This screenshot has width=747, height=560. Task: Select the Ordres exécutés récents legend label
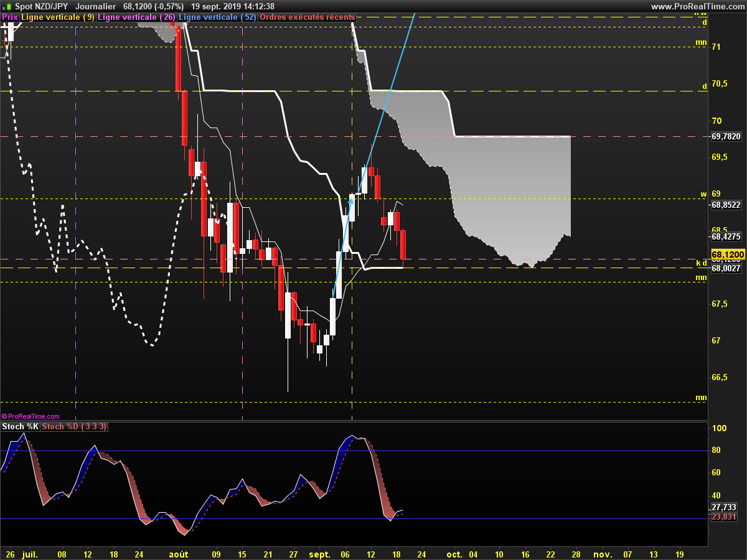pyautogui.click(x=307, y=17)
